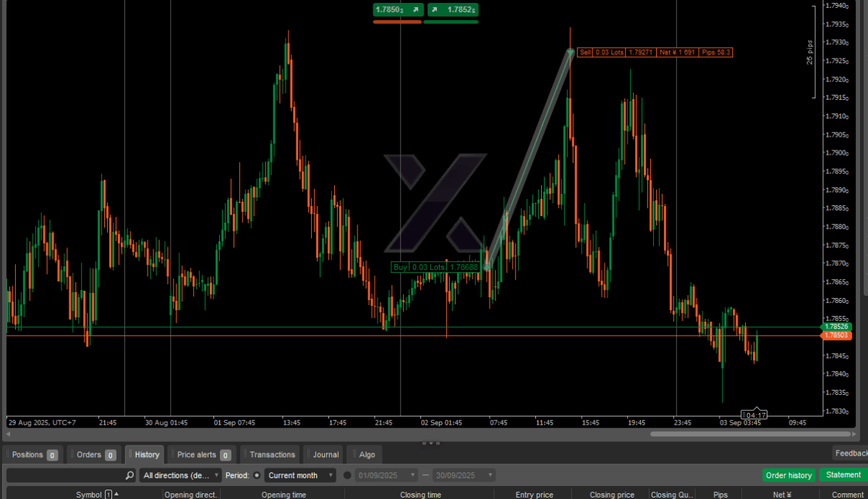Screen dimensions: 868x499
Task: Click the buy price button 1.7852
Action: pos(452,9)
